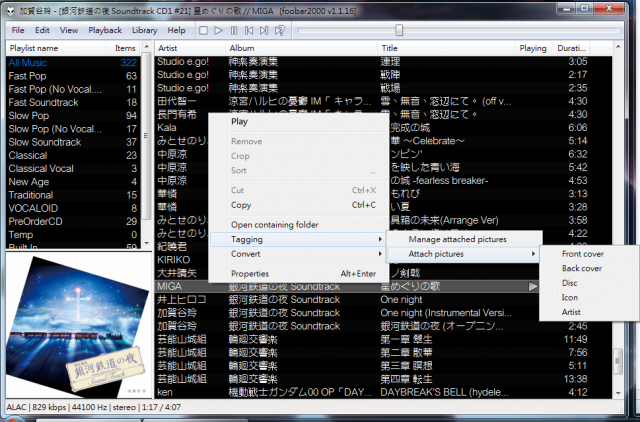Open the Edit menu

(42, 30)
